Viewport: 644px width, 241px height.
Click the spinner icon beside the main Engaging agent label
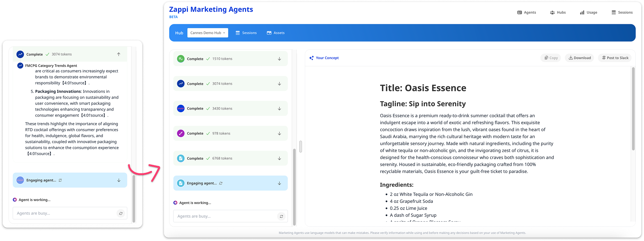pos(221,183)
